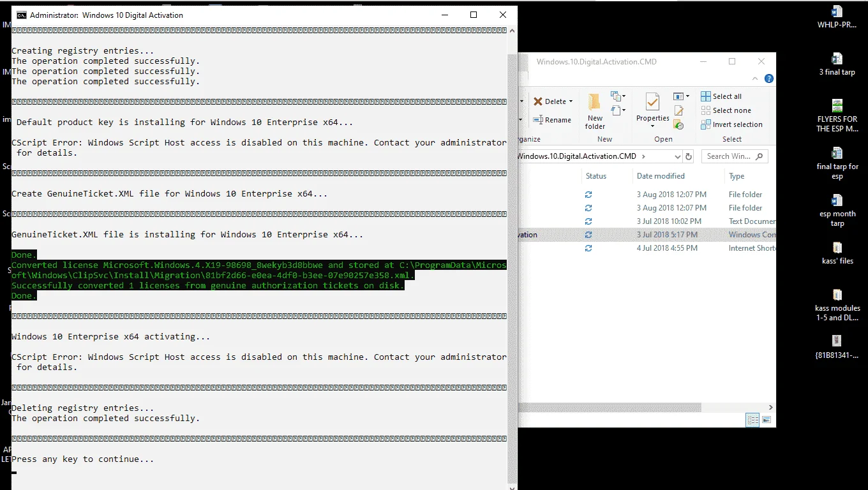Viewport: 868px width, 490px height.
Task: Click the sync icon of the Internet Shortcut row
Action: pyautogui.click(x=588, y=248)
